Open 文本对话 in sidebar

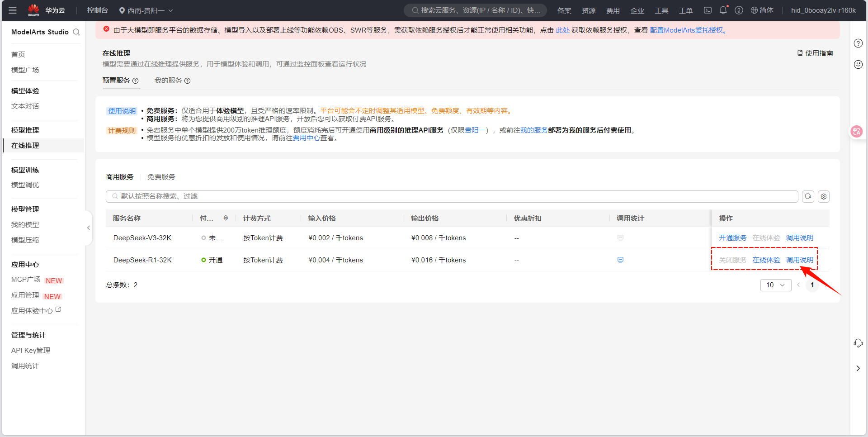25,106
